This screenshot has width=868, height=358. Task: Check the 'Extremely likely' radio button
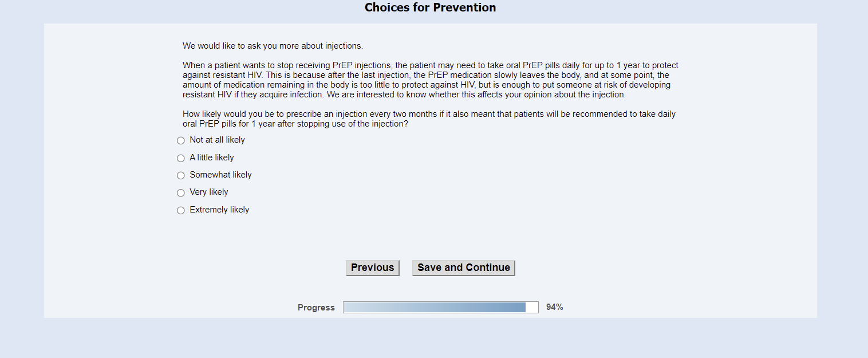click(x=181, y=210)
